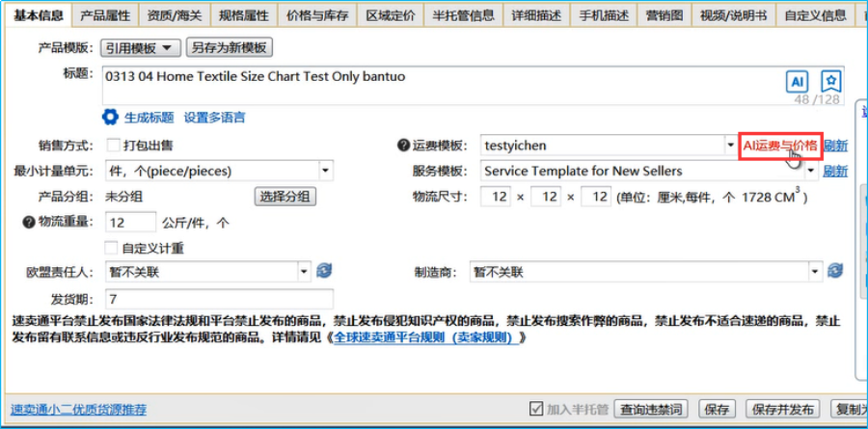This screenshot has width=868, height=429.
Task: Open 全球速卖通平台规则 (卖家规则) link
Action: (426, 337)
